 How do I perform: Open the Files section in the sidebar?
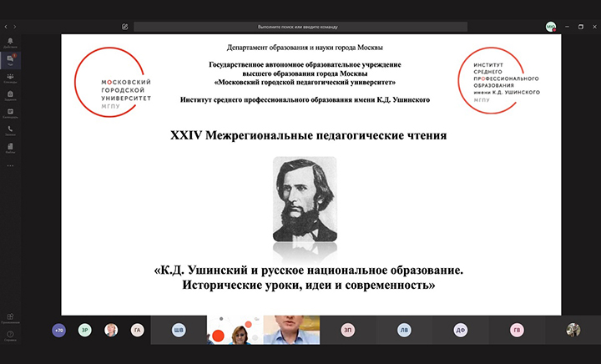pos(10,148)
